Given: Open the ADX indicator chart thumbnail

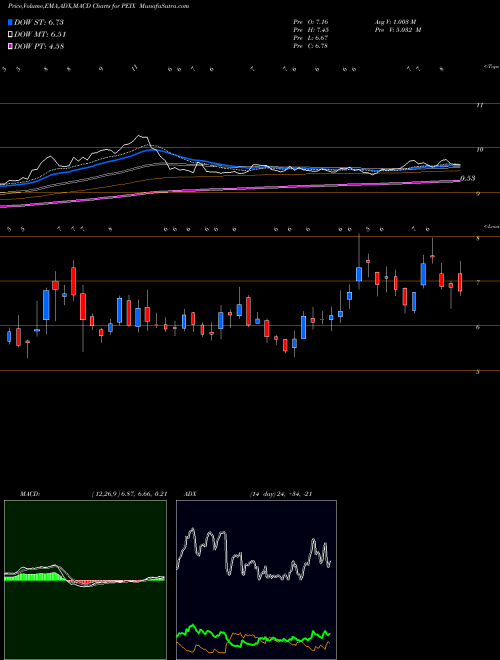Looking at the screenshot, I should click(256, 580).
